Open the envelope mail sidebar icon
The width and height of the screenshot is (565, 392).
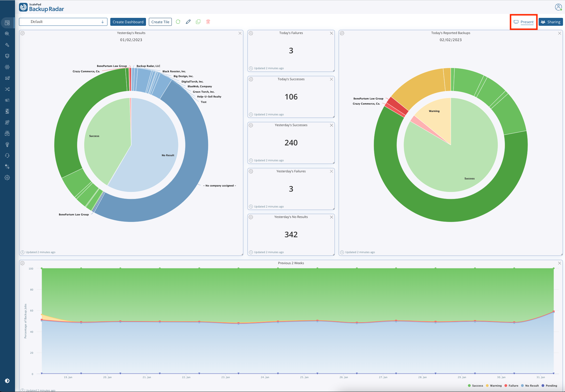click(x=7, y=78)
